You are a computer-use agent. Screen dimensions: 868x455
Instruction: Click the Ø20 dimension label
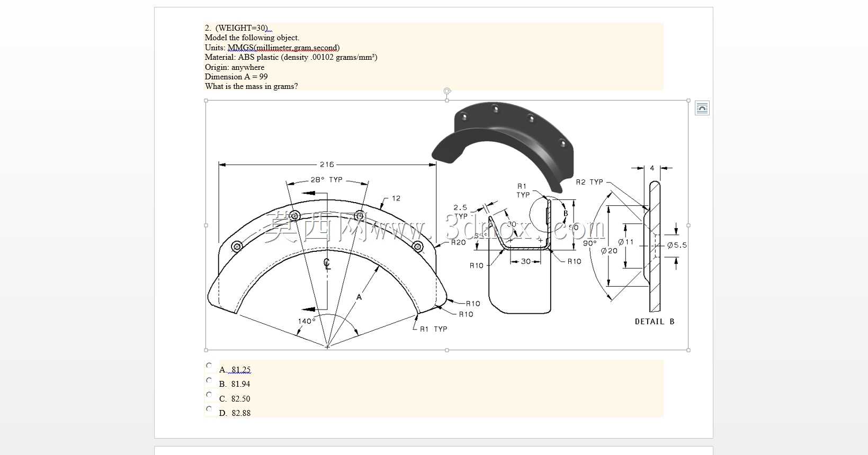click(x=609, y=251)
